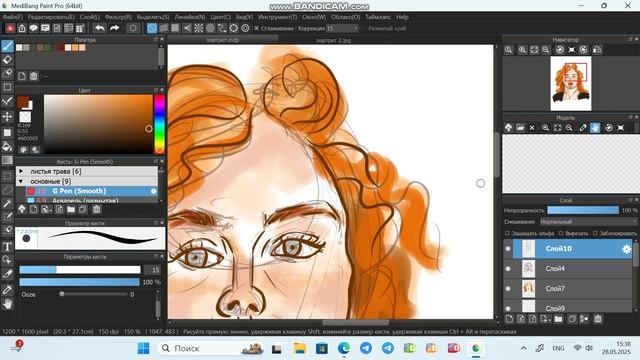The width and height of the screenshot is (640, 360).
Task: Click the Ooze slider
Action: (94, 294)
